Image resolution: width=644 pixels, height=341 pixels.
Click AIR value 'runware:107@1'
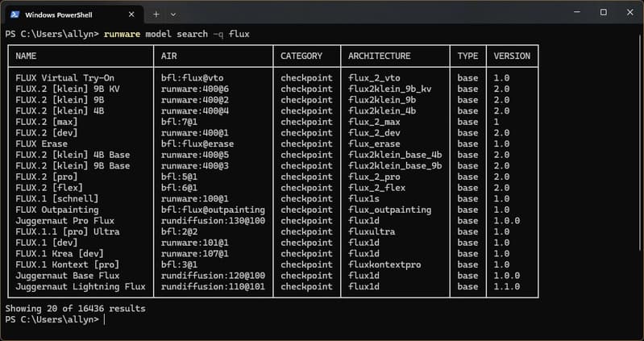pos(195,254)
